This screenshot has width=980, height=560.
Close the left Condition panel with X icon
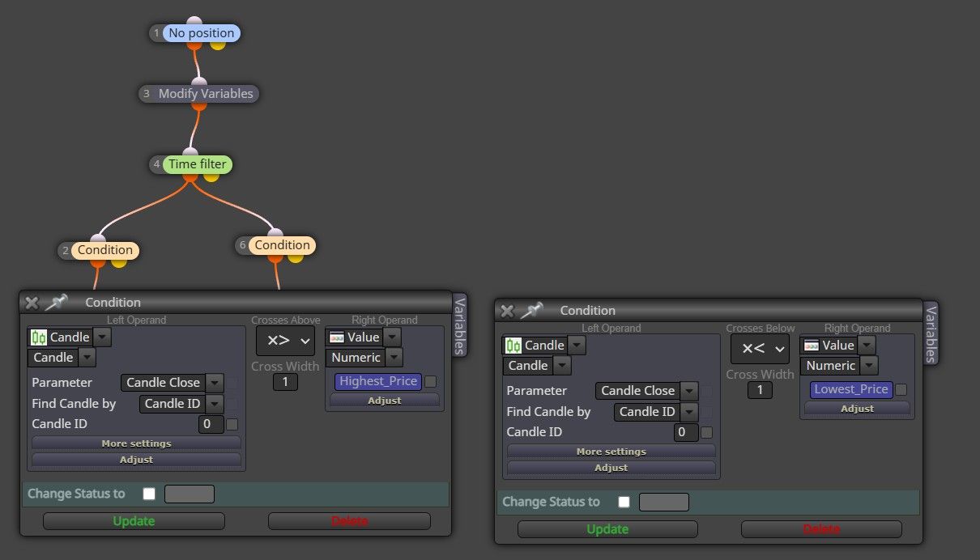pyautogui.click(x=32, y=303)
